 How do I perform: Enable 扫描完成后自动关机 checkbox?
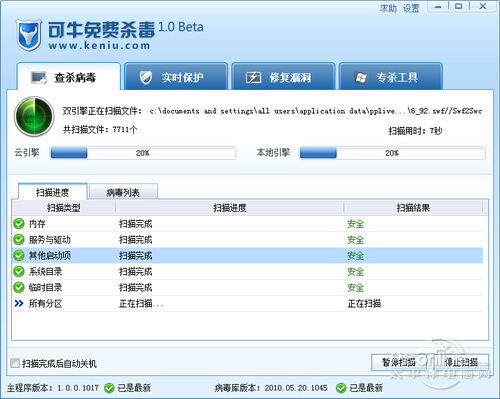tap(15, 363)
